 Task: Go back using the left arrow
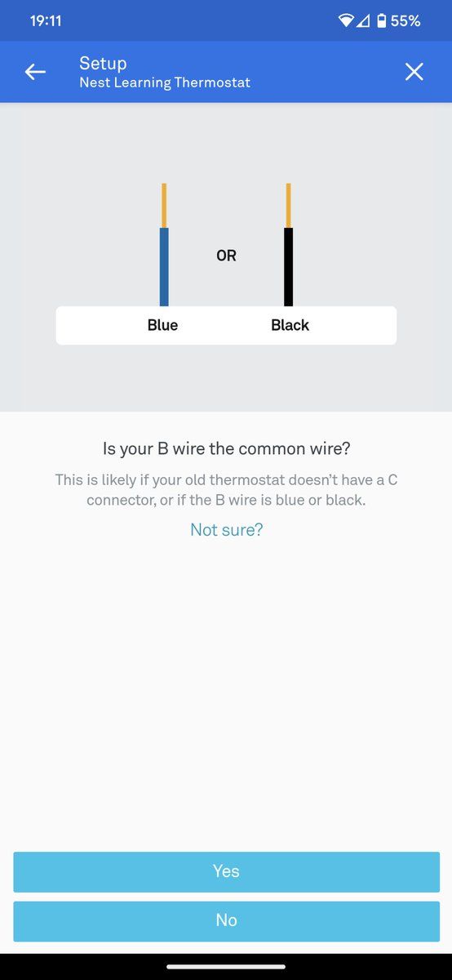[35, 73]
